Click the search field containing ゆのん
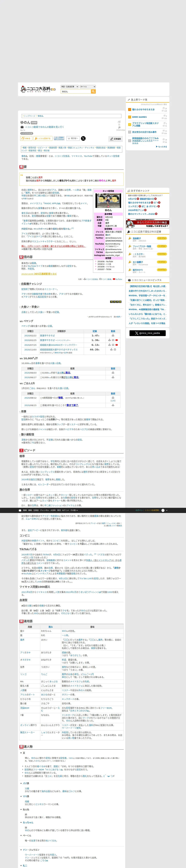Viewport: 186px width, 868px height. pyautogui.click(x=76, y=91)
